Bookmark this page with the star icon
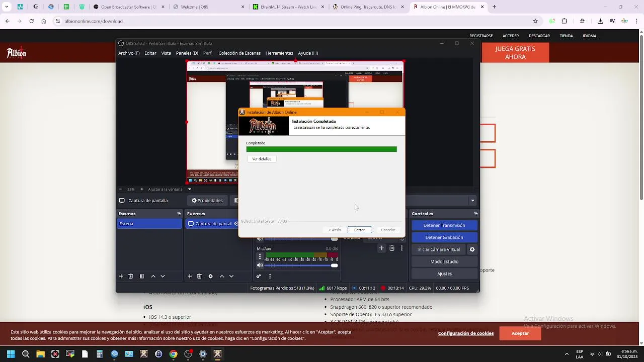The height and width of the screenshot is (362, 644). [535, 21]
